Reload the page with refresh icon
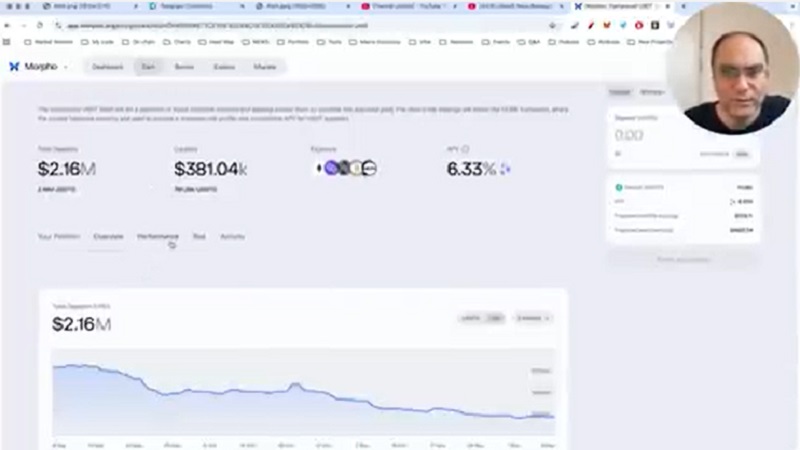Screen dimensions: 800x450 [x=40, y=25]
